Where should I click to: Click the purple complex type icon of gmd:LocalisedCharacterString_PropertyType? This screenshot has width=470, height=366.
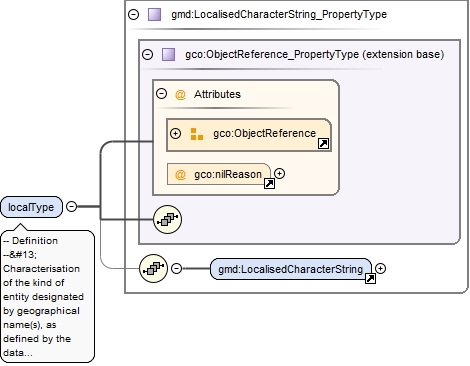(154, 15)
